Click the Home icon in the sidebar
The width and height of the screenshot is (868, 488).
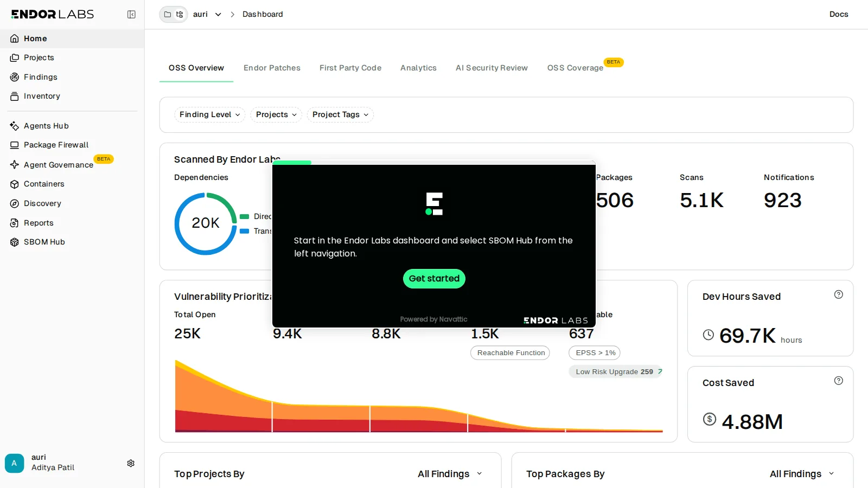[15, 38]
